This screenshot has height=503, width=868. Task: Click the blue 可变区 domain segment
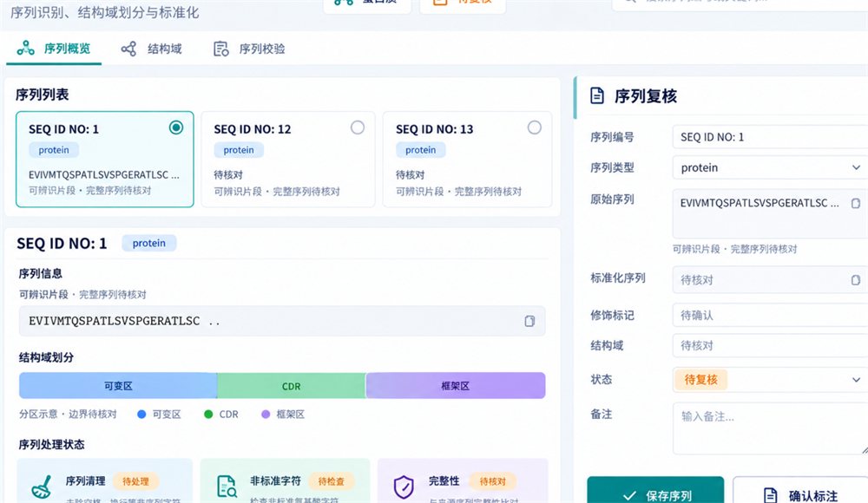coord(118,386)
